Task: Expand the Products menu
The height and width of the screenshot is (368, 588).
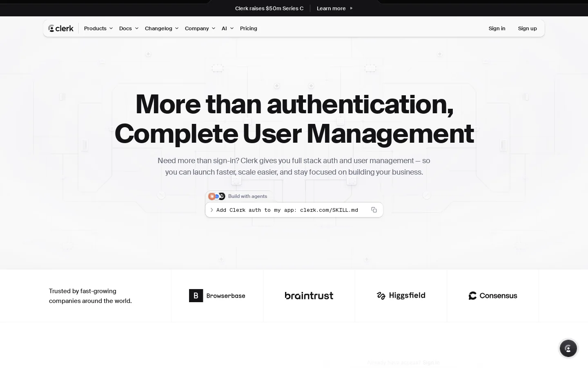Action: click(x=98, y=28)
